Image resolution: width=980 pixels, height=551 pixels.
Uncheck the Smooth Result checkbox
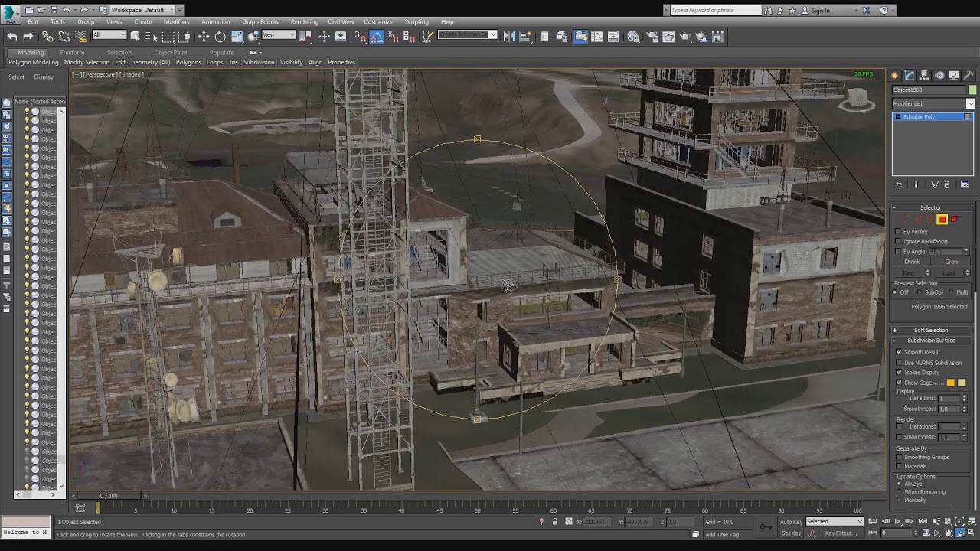tap(899, 352)
